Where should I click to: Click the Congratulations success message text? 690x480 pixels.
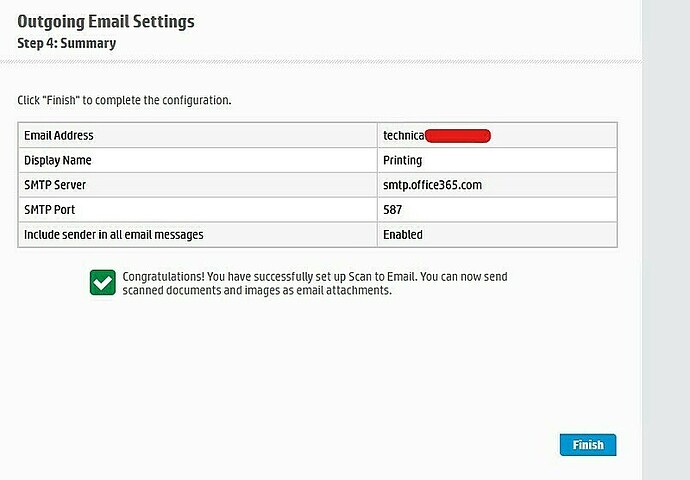click(x=315, y=276)
